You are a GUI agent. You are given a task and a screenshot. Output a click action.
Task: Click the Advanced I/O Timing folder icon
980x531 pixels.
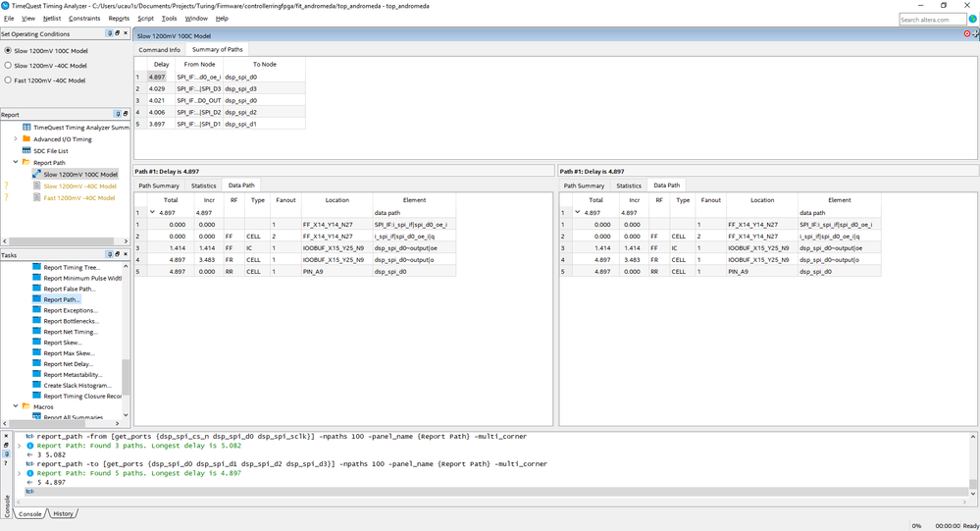pos(26,139)
